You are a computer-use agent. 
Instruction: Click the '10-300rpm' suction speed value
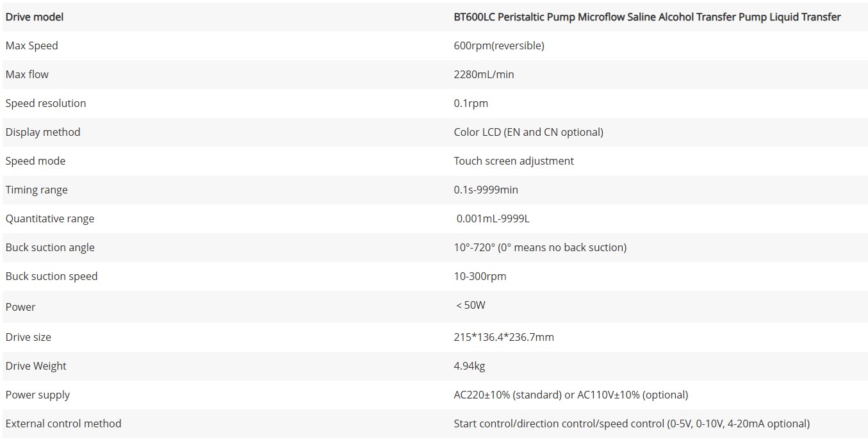[480, 277]
